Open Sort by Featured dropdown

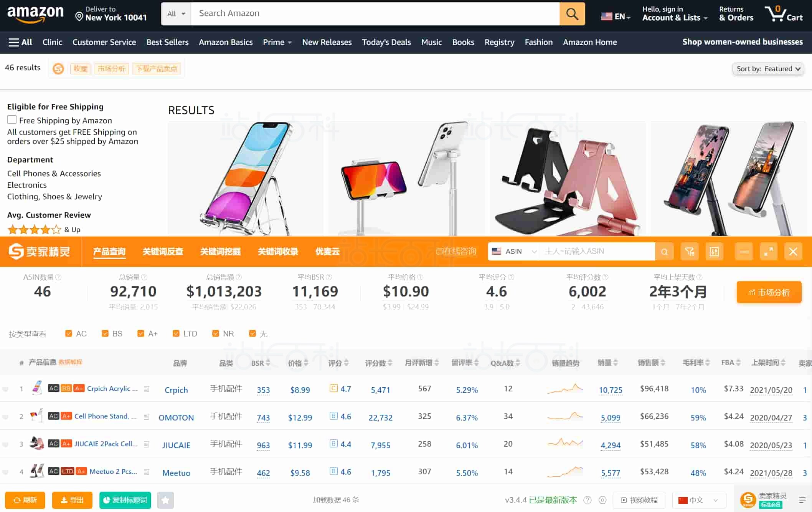[768, 69]
